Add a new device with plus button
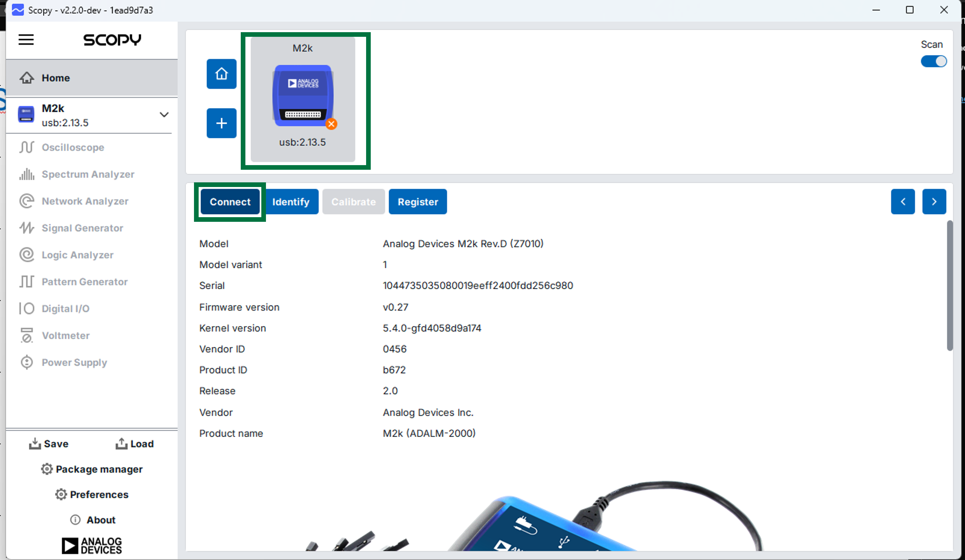Screen dimensions: 965x560 (221, 123)
